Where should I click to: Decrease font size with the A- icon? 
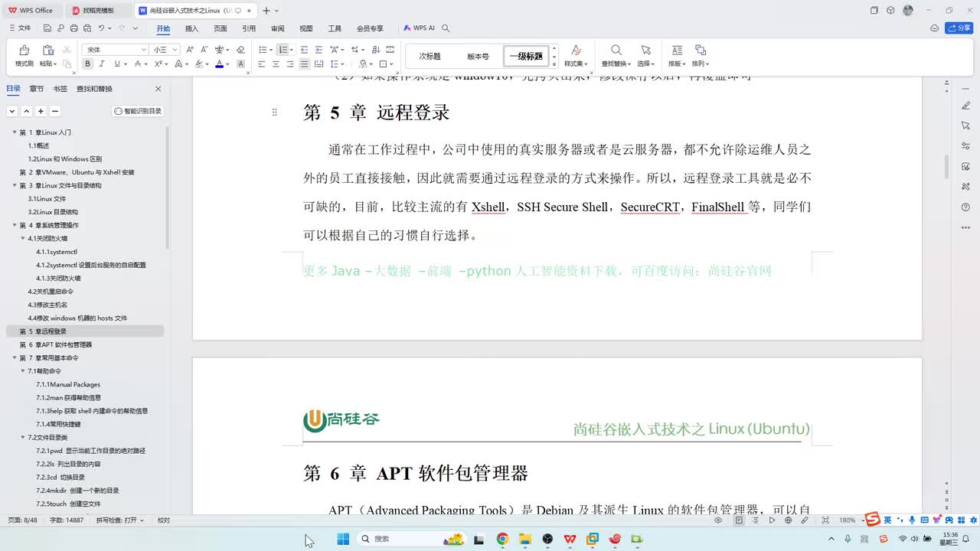(204, 50)
